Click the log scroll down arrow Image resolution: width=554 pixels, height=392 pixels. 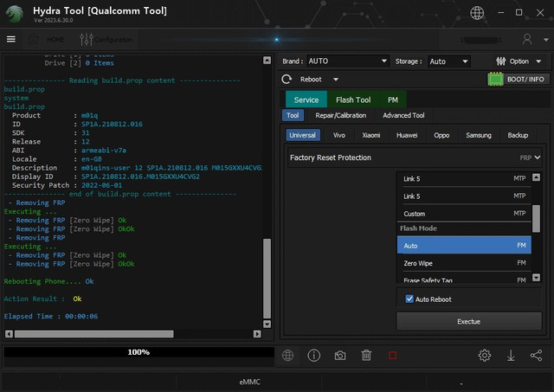[267, 325]
